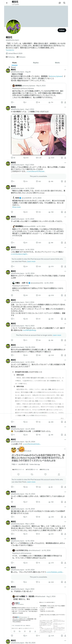Follow the @kakitsuba_tayon account
Viewport: 72px width, 644px height.
(62, 30)
